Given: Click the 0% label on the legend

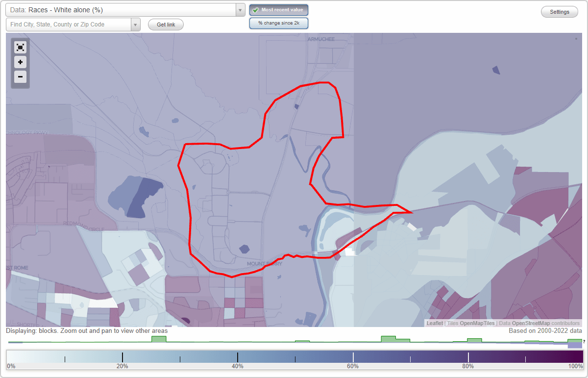Looking at the screenshot, I should (11, 366).
